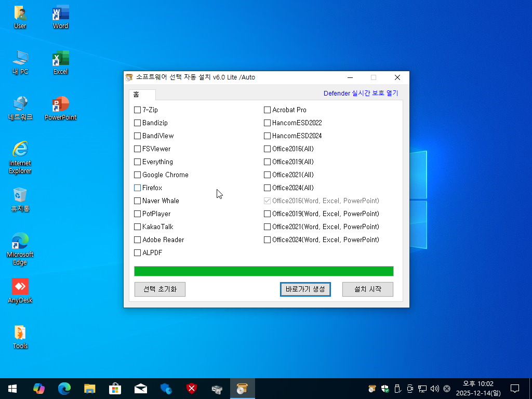
Task: Click the installer app taskbar button
Action: tap(242, 389)
